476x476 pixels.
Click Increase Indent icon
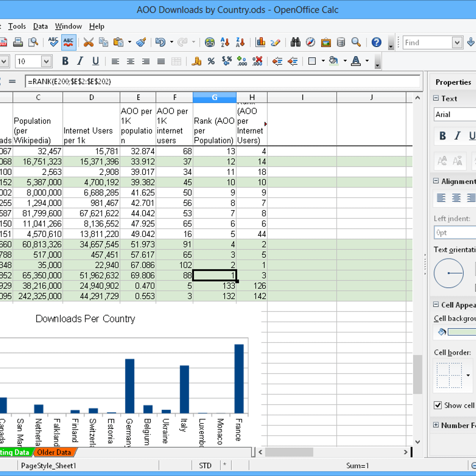[x=292, y=61]
